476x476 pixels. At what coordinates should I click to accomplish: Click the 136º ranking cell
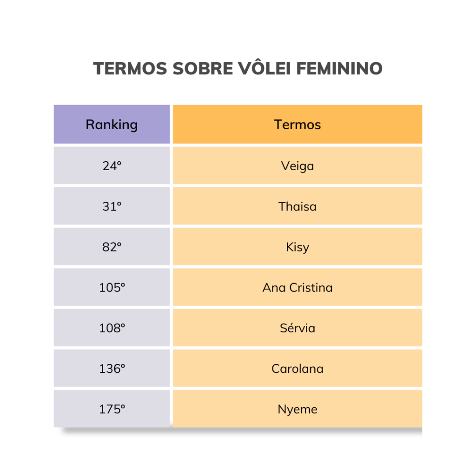(x=112, y=369)
